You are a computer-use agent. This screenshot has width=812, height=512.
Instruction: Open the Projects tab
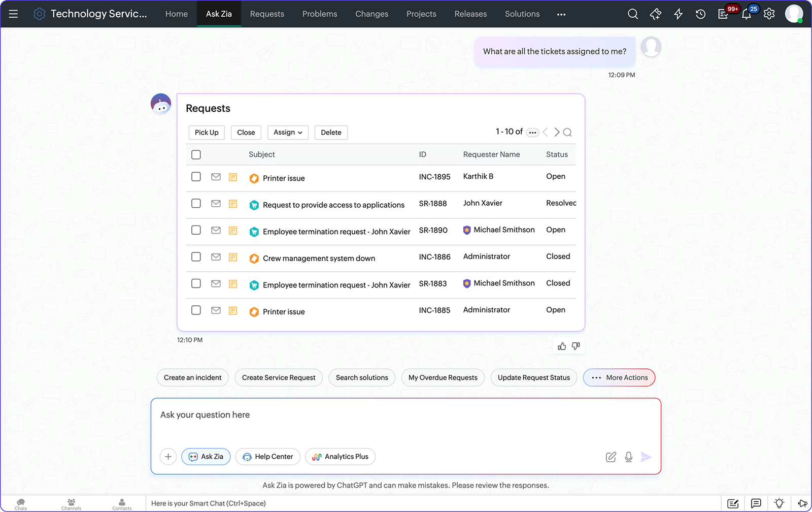tap(421, 14)
